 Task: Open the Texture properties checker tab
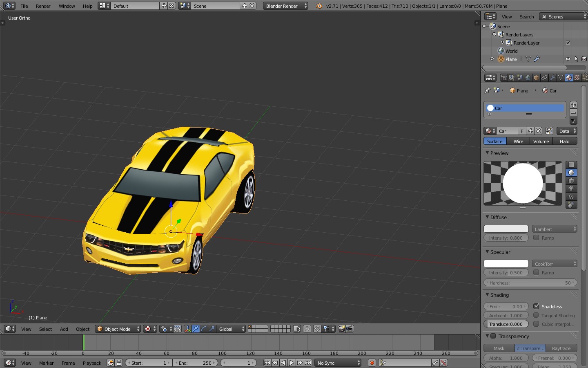point(577,78)
